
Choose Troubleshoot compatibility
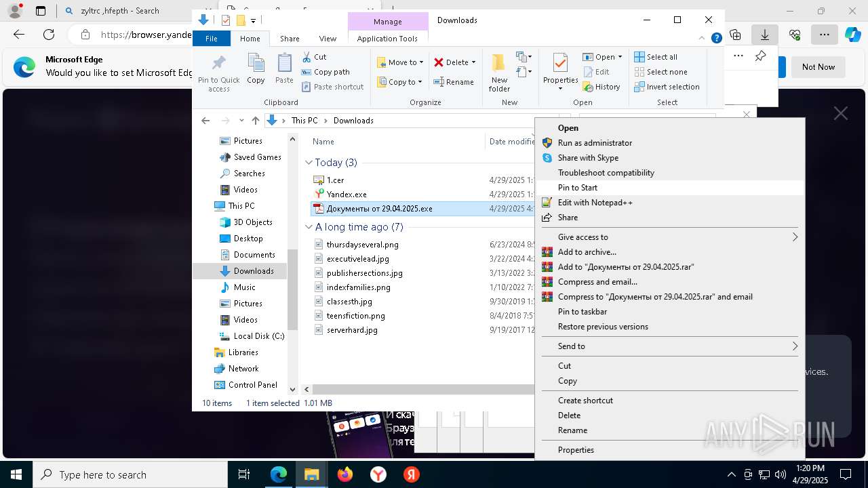click(x=669, y=173)
